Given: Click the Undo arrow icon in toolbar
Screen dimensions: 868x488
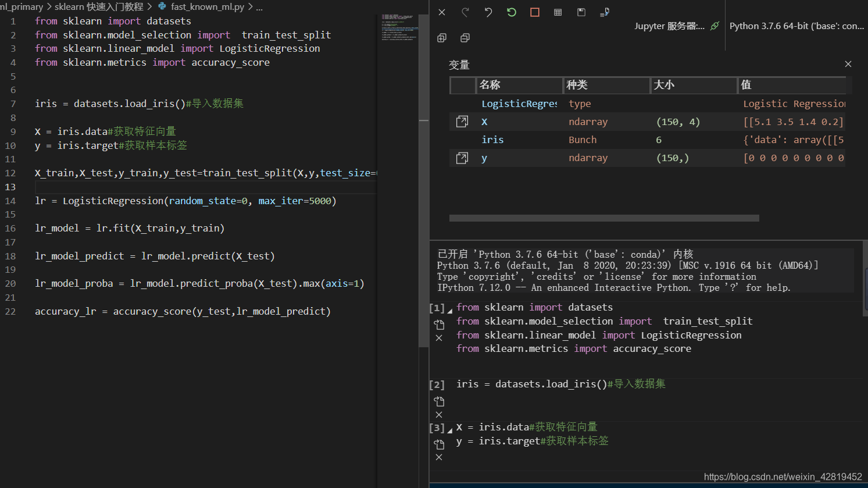Looking at the screenshot, I should tap(488, 12).
